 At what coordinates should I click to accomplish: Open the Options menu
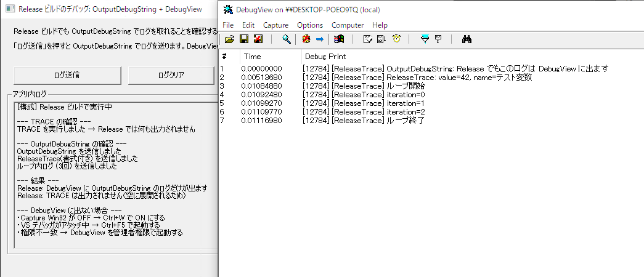click(x=310, y=25)
